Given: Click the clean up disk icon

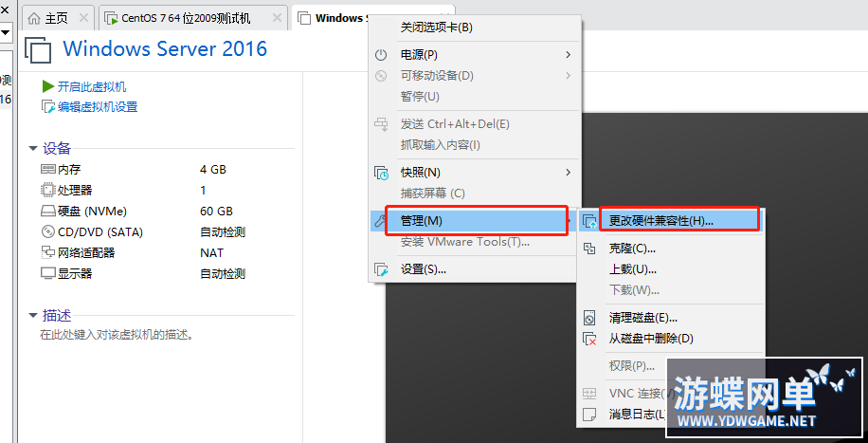Looking at the screenshot, I should tap(589, 318).
